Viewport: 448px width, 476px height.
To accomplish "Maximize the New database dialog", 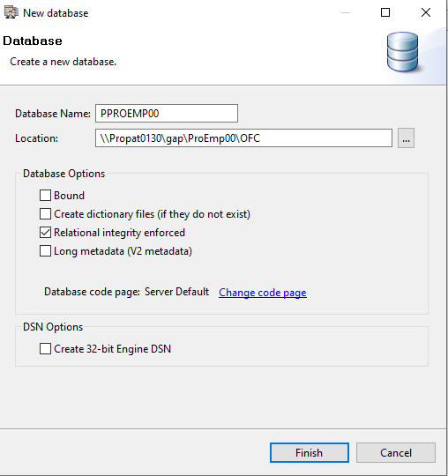I will (385, 12).
